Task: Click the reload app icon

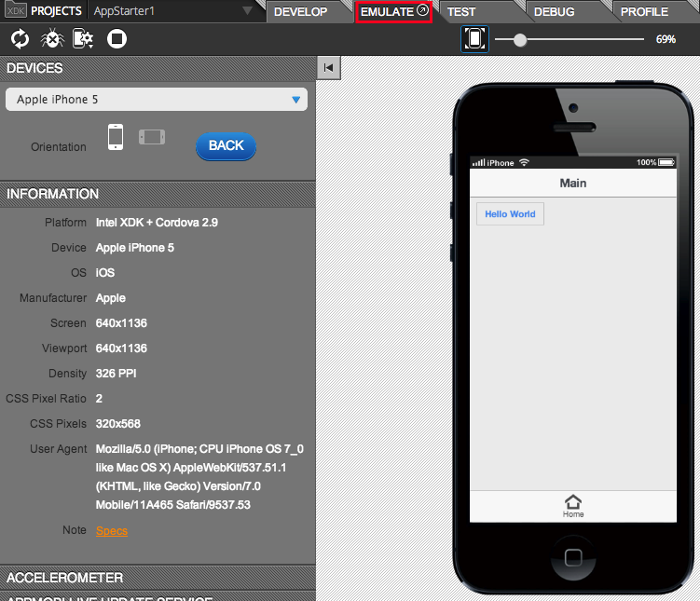Action: coord(21,39)
